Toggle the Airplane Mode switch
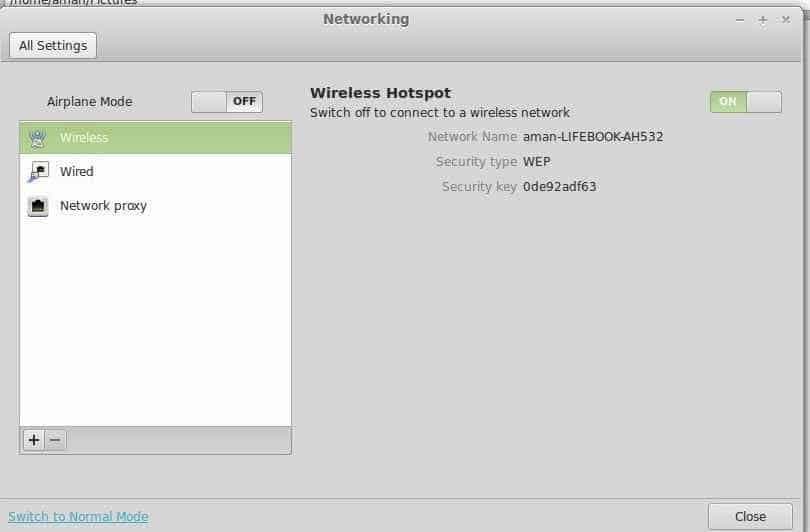This screenshot has width=810, height=532. (x=227, y=102)
